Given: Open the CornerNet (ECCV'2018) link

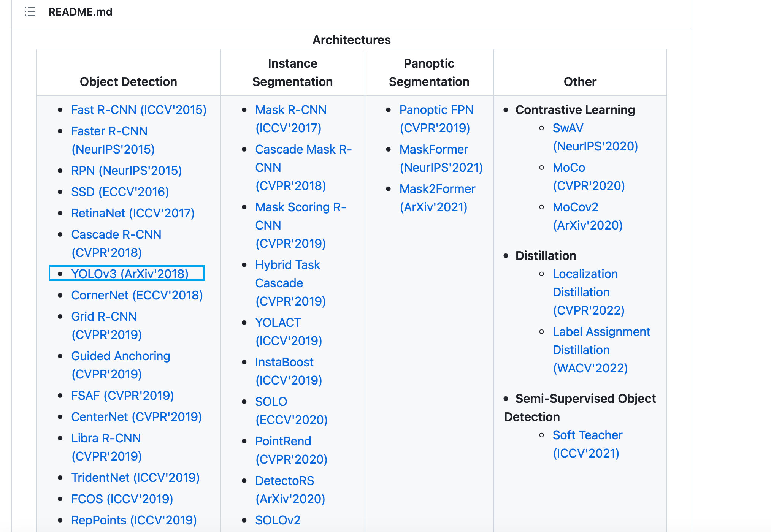Looking at the screenshot, I should (137, 295).
